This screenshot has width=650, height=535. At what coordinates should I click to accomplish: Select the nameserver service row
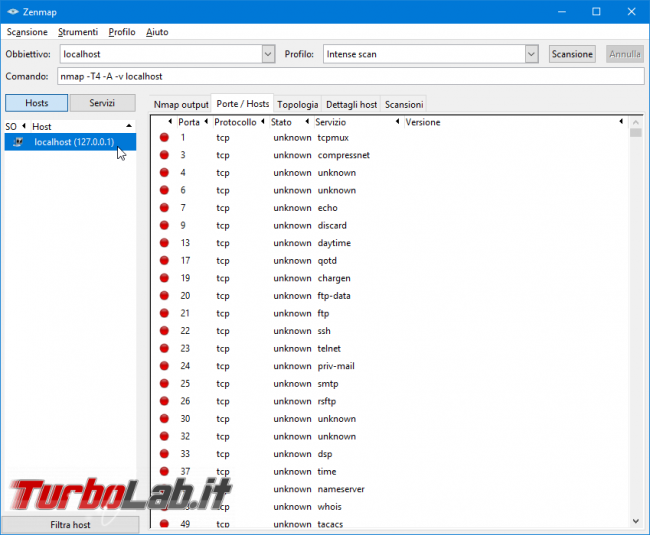pyautogui.click(x=390, y=489)
